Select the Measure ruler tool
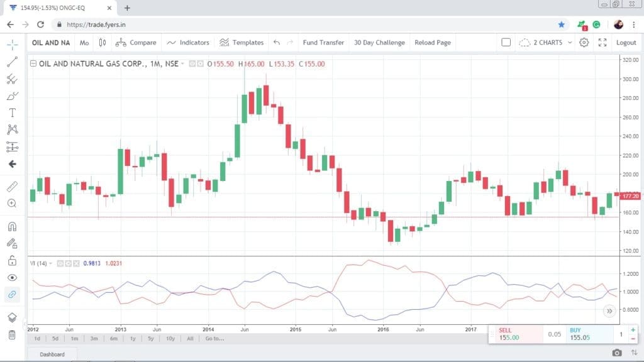 click(x=11, y=187)
